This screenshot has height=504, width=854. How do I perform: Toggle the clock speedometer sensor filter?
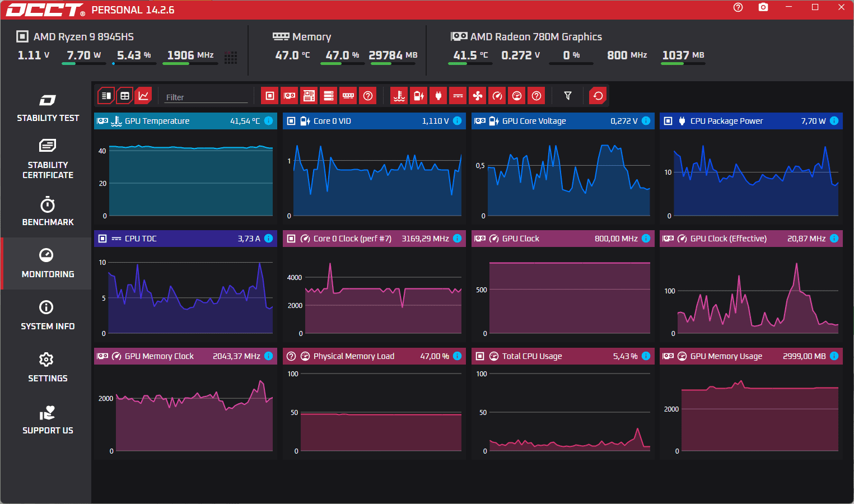tap(497, 96)
